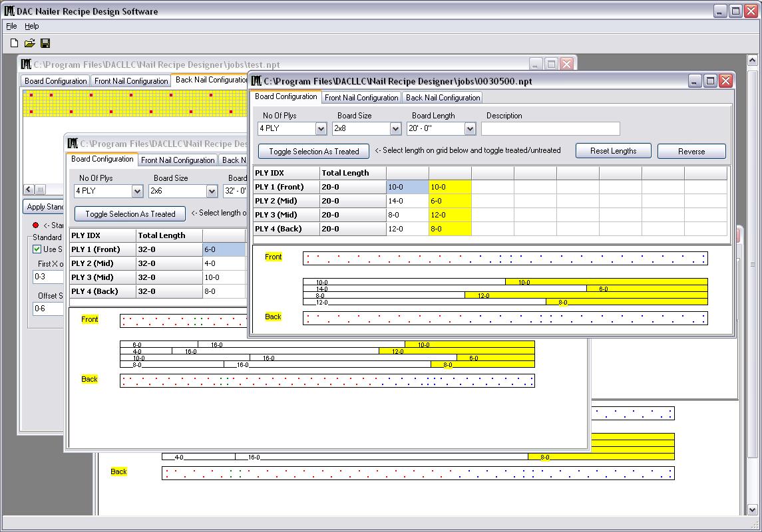
Task: Switch to Front Nail Configuration tab in 0030500.npt
Action: tap(361, 98)
